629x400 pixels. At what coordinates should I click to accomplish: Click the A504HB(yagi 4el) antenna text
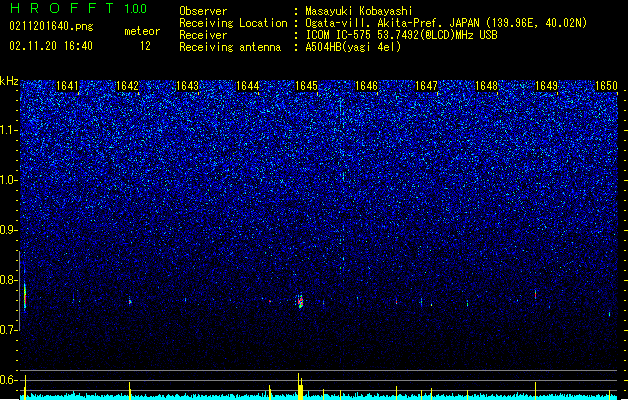pos(353,47)
